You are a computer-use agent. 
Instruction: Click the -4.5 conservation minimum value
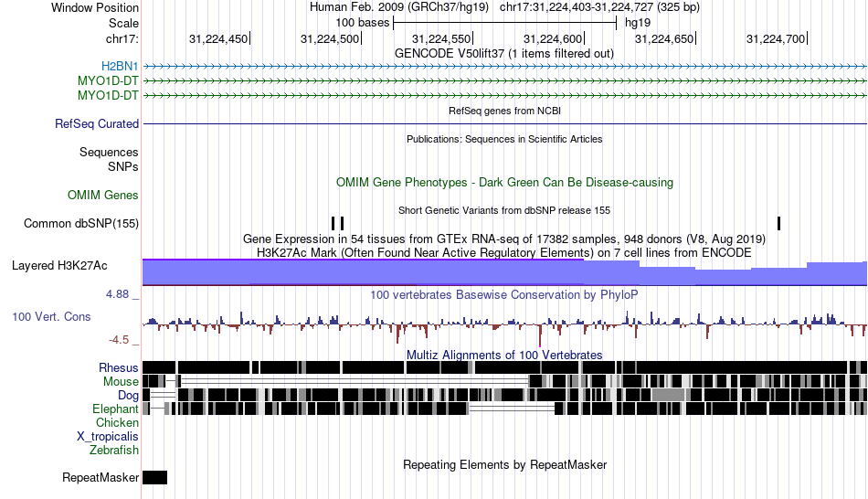click(x=119, y=339)
